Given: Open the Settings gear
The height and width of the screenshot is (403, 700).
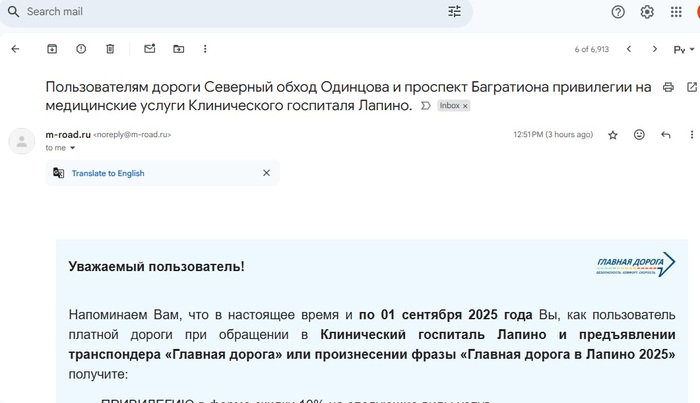Looking at the screenshot, I should tap(647, 12).
